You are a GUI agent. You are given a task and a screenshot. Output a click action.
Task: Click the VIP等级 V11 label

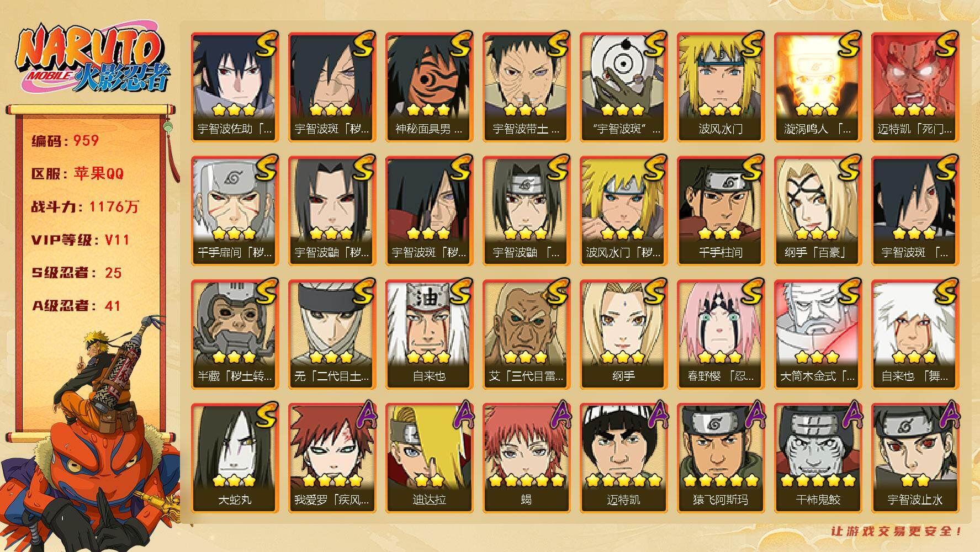click(81, 240)
